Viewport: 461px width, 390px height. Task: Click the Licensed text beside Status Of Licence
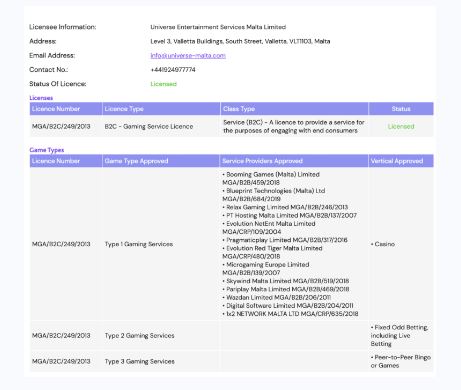coord(163,84)
